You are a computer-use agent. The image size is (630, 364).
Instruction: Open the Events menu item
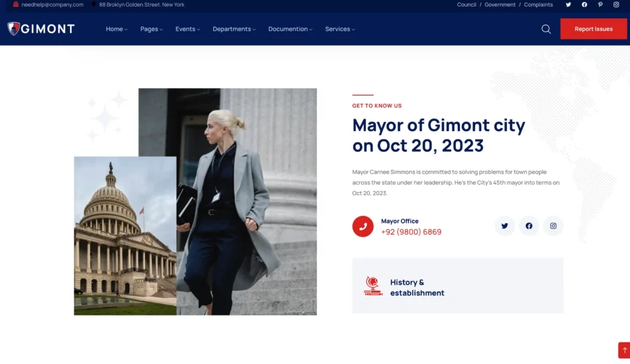[187, 29]
